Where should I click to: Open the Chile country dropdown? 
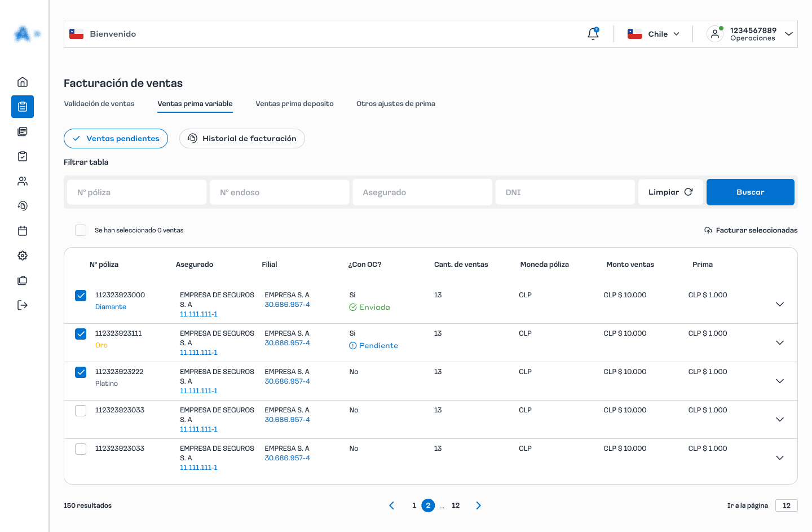[x=654, y=34]
